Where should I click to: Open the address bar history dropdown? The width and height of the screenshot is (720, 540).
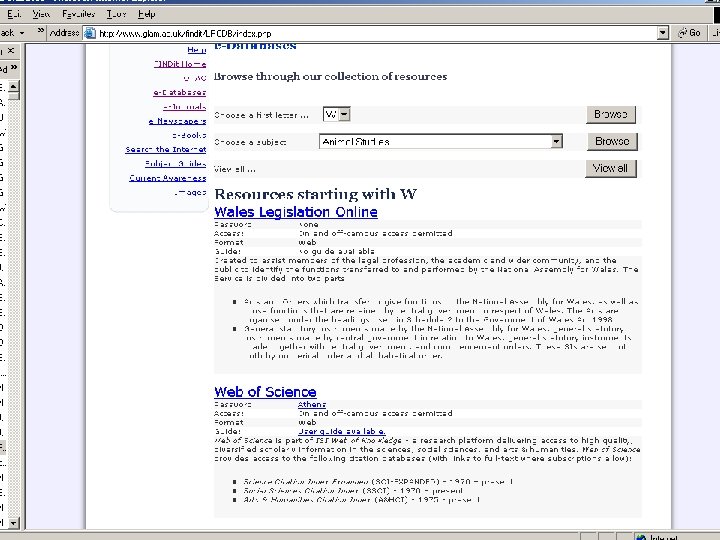click(663, 33)
